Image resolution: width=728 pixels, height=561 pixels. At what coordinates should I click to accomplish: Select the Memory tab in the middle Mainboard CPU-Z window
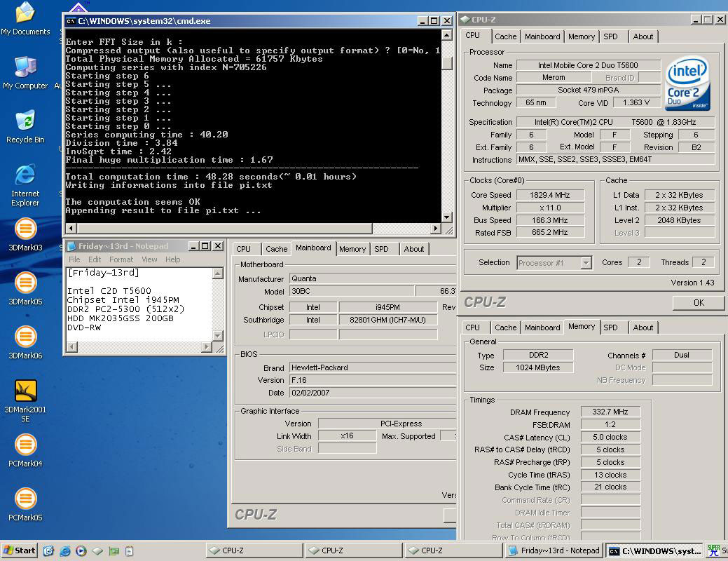click(352, 249)
